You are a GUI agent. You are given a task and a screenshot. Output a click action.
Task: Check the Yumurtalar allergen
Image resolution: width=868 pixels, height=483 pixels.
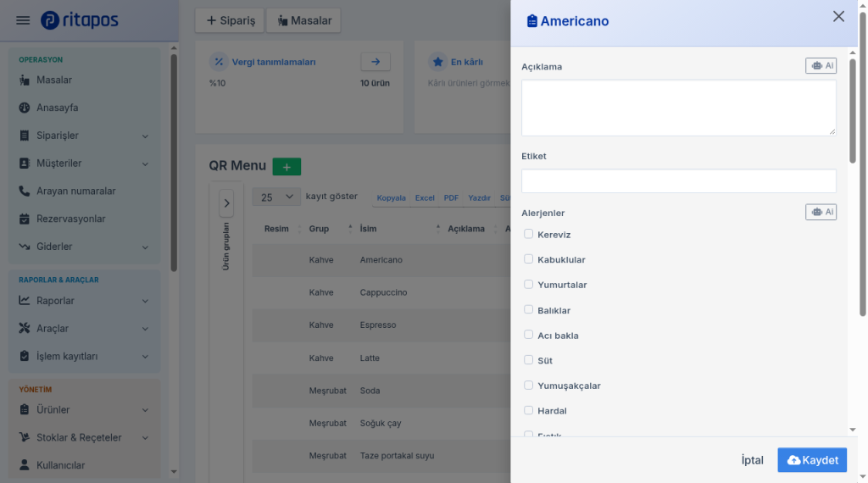529,285
